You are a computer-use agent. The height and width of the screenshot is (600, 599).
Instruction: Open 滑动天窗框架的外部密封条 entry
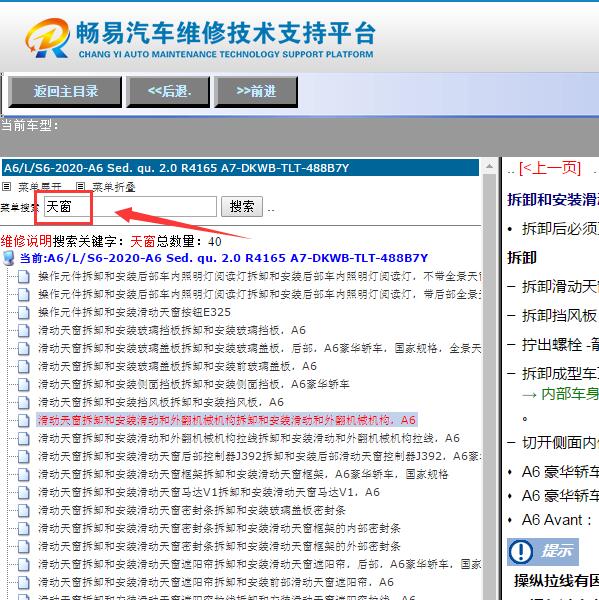coord(219,546)
